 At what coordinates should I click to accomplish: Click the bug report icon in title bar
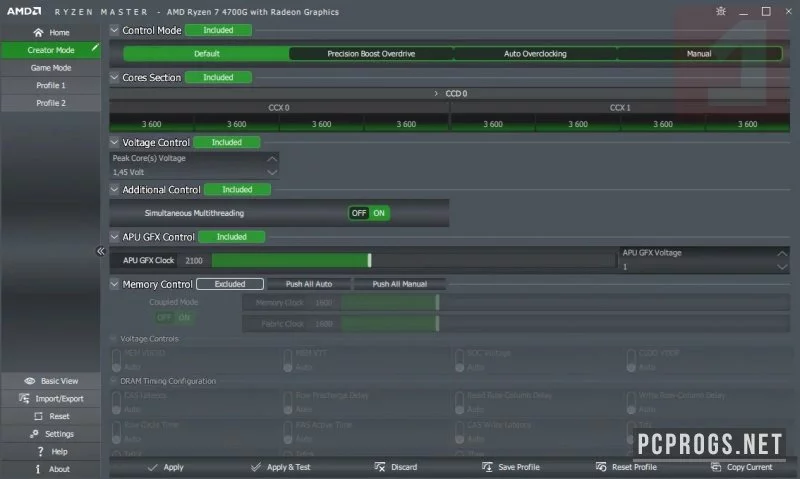pos(720,11)
